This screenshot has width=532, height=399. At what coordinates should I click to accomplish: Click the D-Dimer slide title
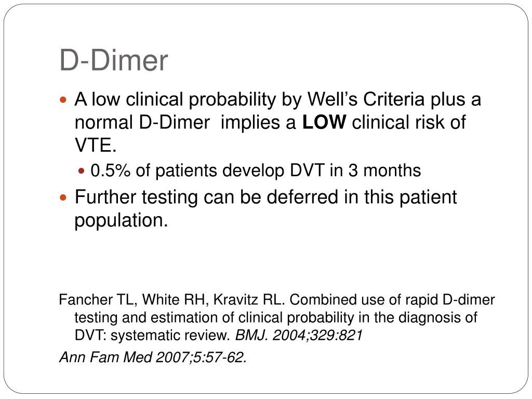click(x=114, y=61)
